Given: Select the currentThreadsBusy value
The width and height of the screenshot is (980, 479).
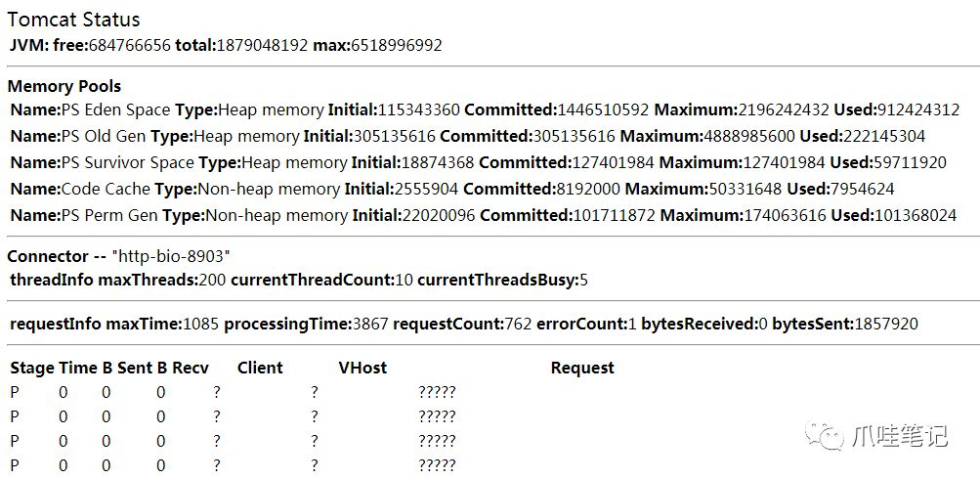Looking at the screenshot, I should (583, 281).
